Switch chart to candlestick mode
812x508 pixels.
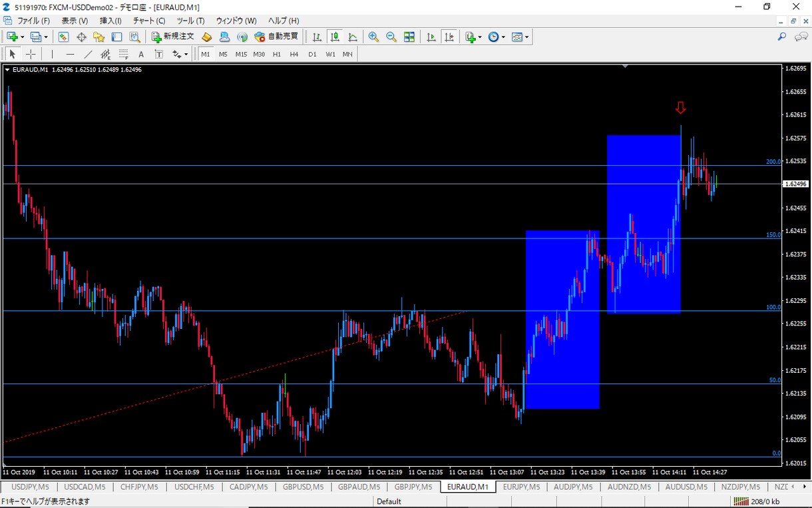pyautogui.click(x=335, y=37)
